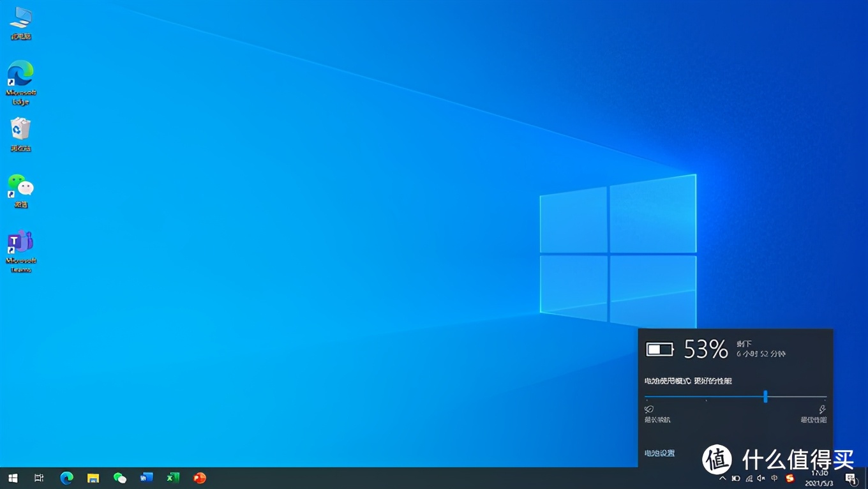Expand hidden system tray icons
The image size is (868, 489).
point(722,478)
